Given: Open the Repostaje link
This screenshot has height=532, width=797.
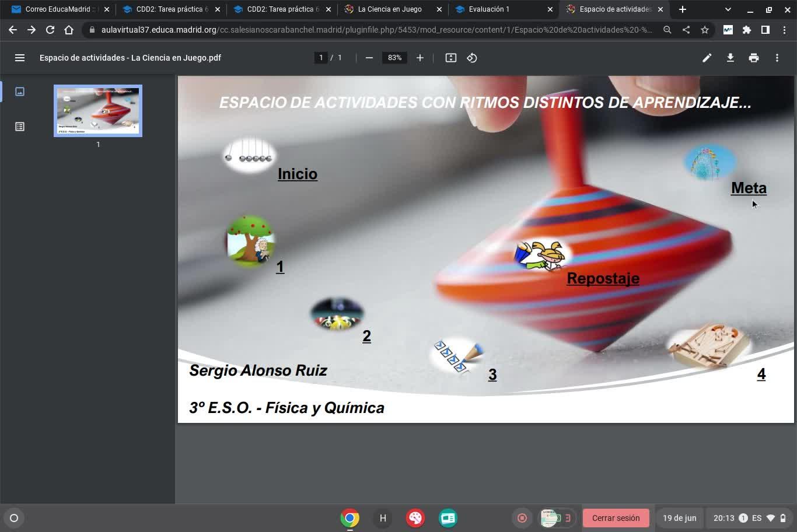Looking at the screenshot, I should point(603,279).
